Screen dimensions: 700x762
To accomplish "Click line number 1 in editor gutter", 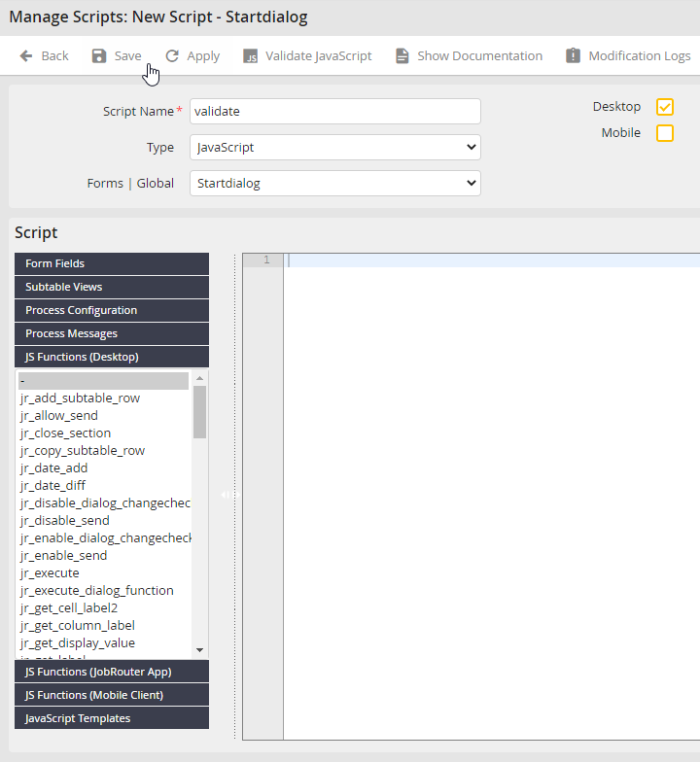I will pyautogui.click(x=266, y=260).
